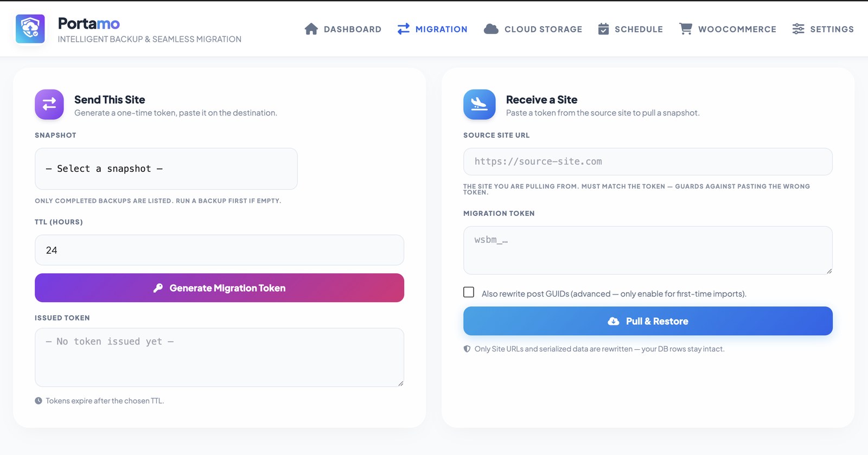The height and width of the screenshot is (455, 868).
Task: Click the clock icon beside token expiry note
Action: point(39,401)
